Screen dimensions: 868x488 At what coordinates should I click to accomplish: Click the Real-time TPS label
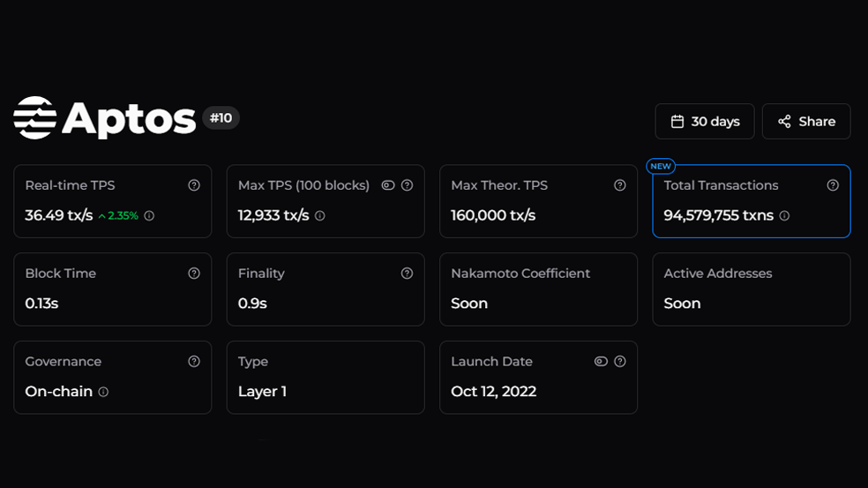[x=70, y=185]
